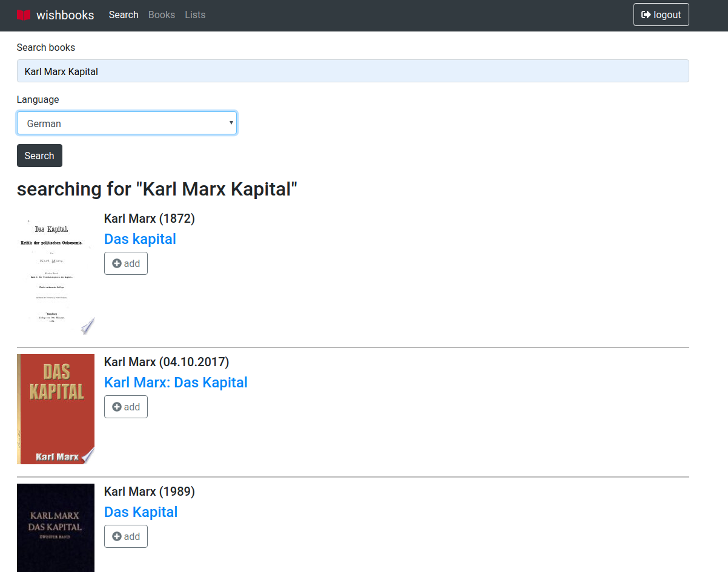Screen dimensions: 728x572
Task: Click the plus icon for 1872 edition
Action: [x=117, y=263]
